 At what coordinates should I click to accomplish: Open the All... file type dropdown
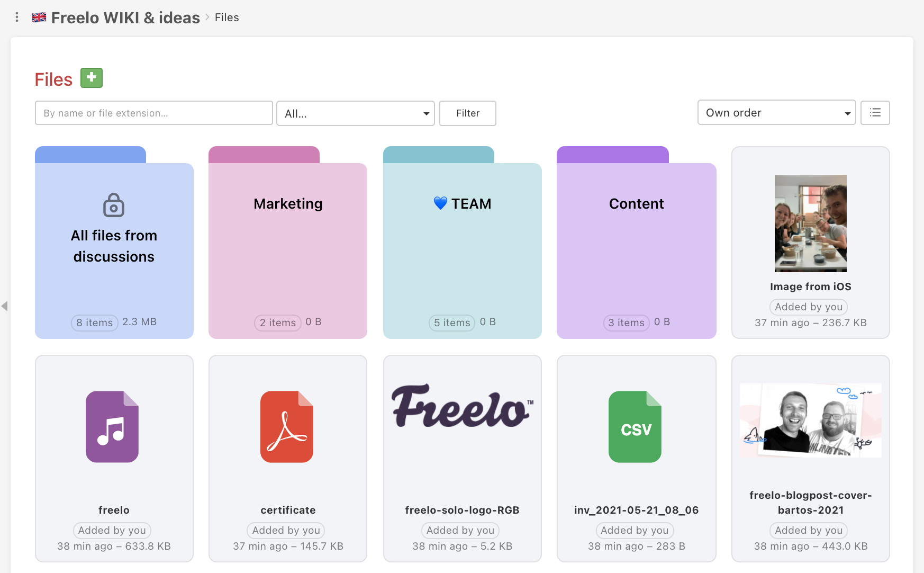(x=356, y=113)
